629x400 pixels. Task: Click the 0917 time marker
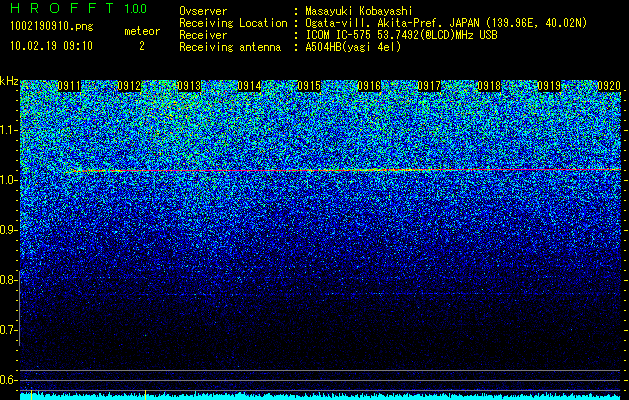429,86
